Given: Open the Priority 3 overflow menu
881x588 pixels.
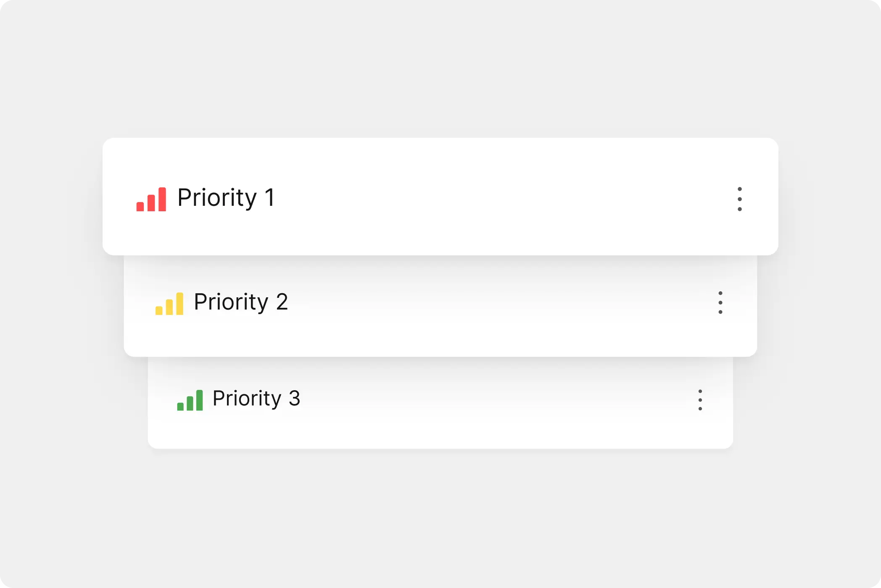Looking at the screenshot, I should coord(699,400).
